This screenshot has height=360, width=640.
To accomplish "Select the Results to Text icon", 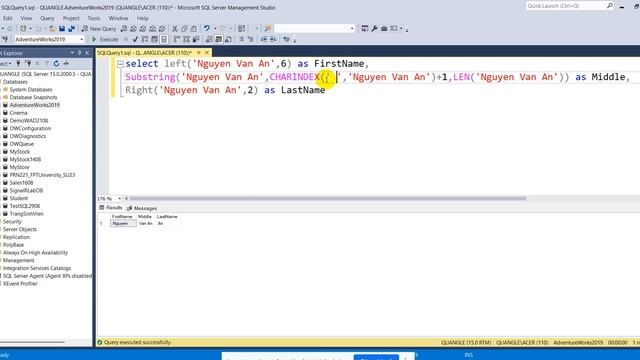I will coord(209,39).
